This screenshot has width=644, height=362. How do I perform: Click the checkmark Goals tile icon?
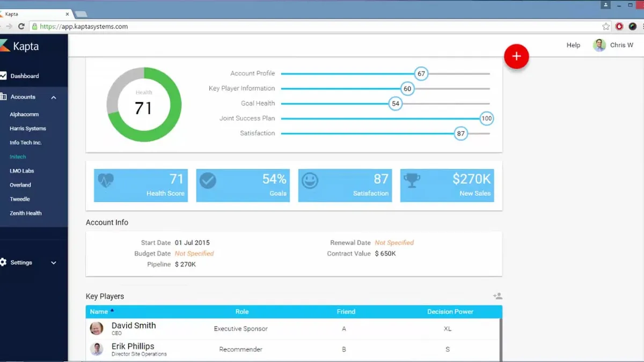208,180
